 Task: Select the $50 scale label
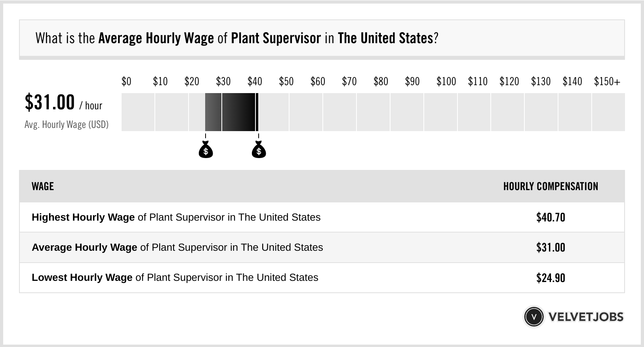tap(286, 82)
